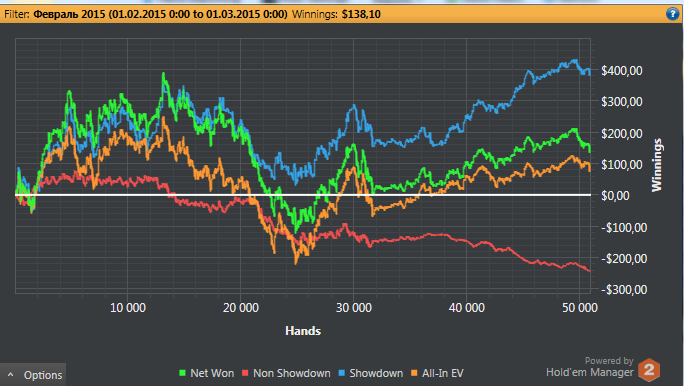Click the -$200,00 axis label
684x386 pixels.
[x=624, y=259]
